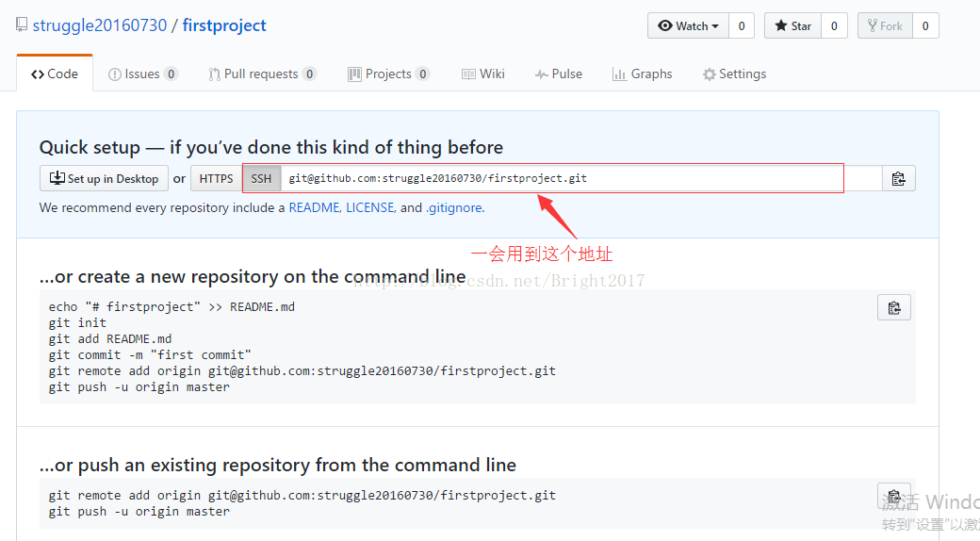Click the star icon in Star button

[x=780, y=25]
